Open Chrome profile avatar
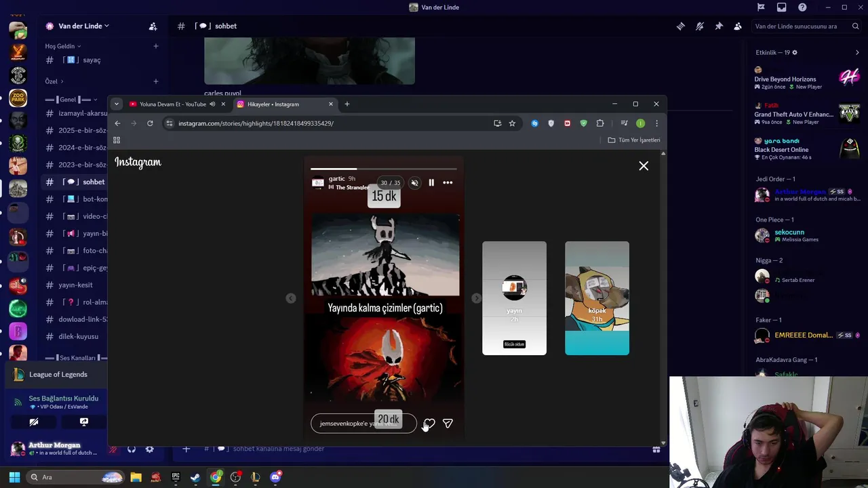 point(640,123)
